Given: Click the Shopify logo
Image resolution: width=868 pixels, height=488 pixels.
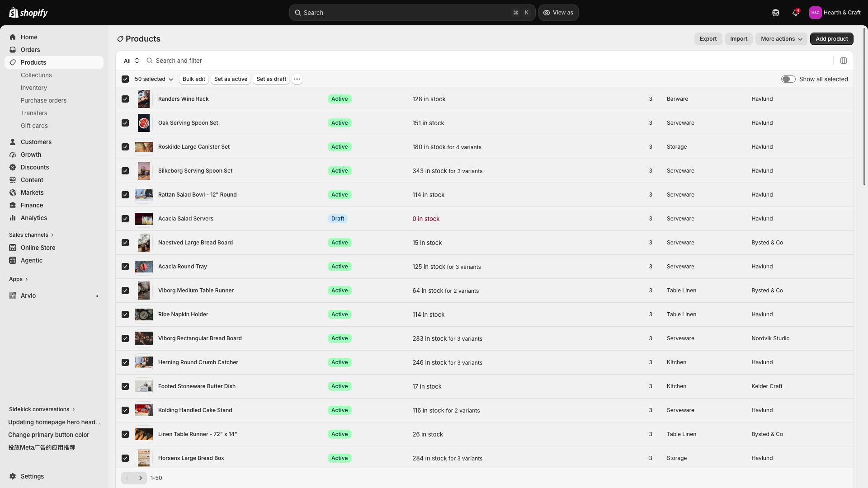Looking at the screenshot, I should coord(28,13).
